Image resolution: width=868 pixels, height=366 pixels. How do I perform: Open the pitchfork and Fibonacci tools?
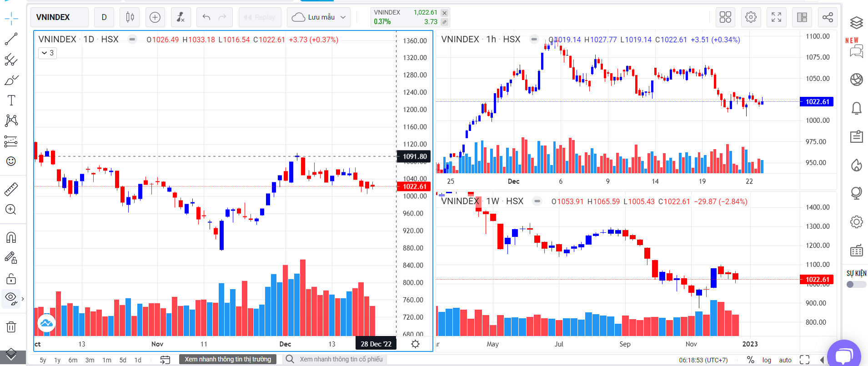click(11, 60)
